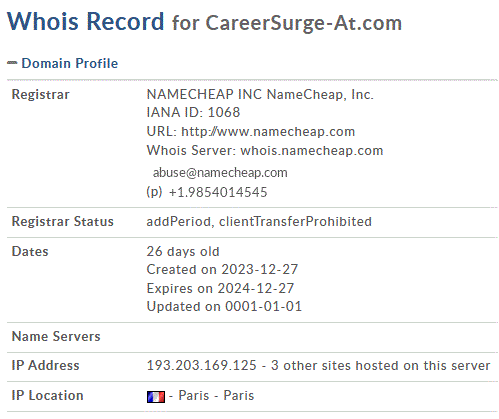Click the Expires on 2024-12-27 date
The height and width of the screenshot is (419, 499).
pos(220,288)
